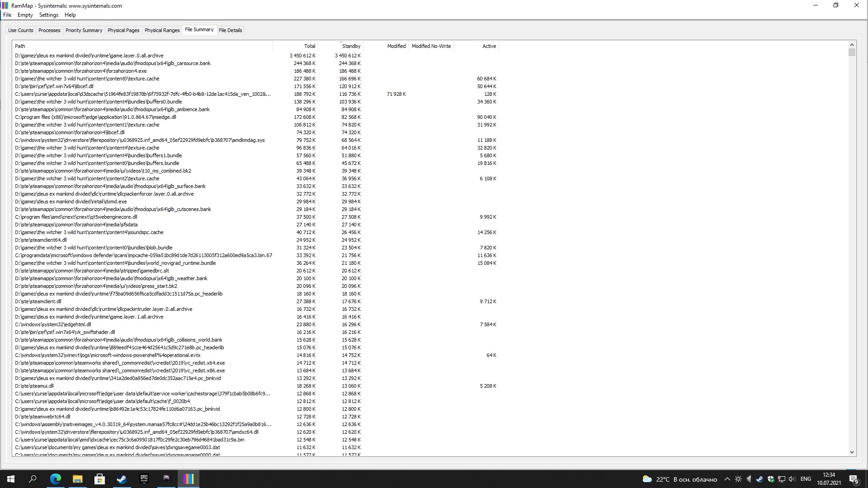
Task: Open Steam from the system tray
Action: click(759, 479)
